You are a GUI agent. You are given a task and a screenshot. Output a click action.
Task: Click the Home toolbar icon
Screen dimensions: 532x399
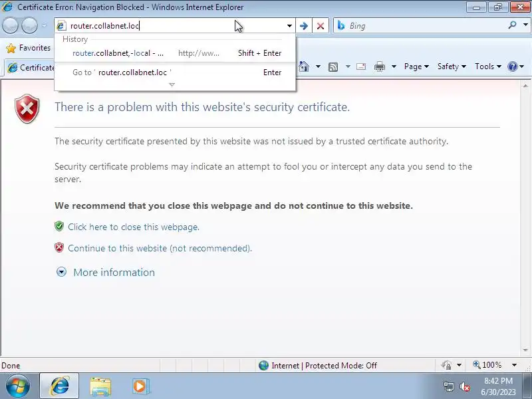pyautogui.click(x=304, y=66)
